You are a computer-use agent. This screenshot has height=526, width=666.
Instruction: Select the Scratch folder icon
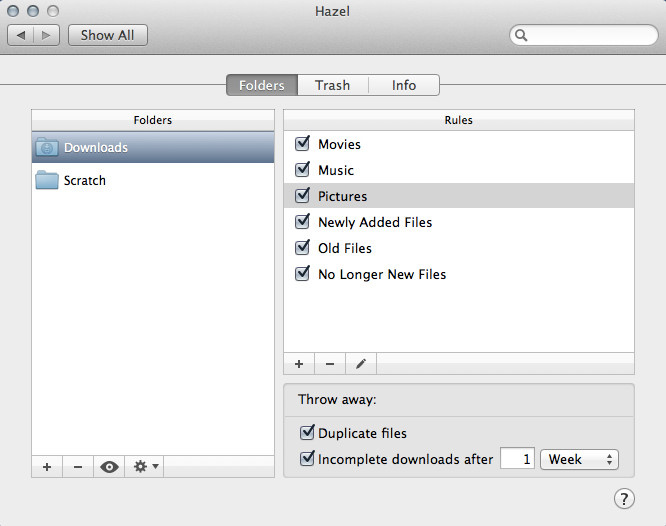click(47, 180)
